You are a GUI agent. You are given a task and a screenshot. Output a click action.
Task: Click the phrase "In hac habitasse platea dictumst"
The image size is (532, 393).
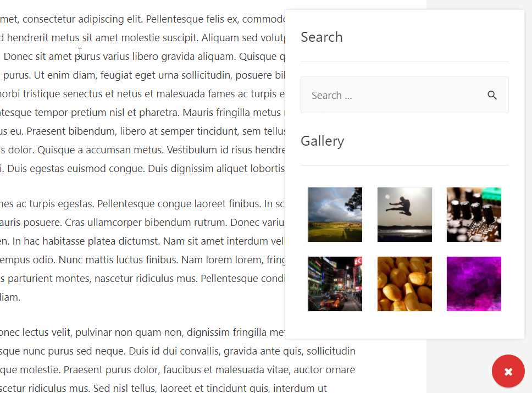click(96, 241)
